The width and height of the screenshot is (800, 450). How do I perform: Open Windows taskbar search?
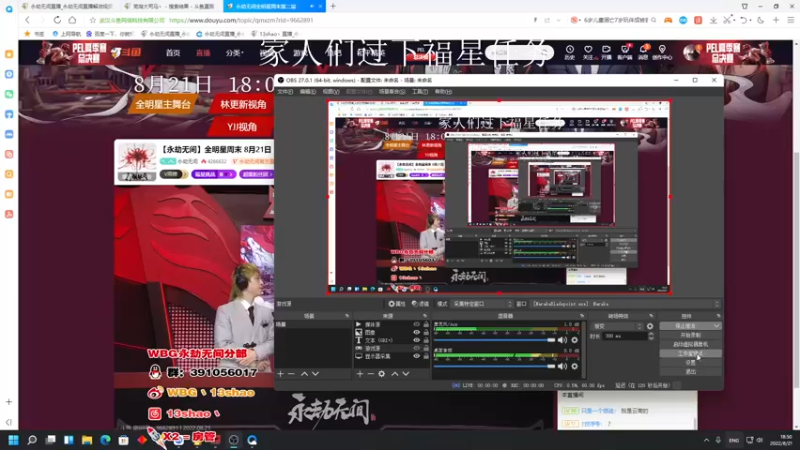tap(32, 440)
